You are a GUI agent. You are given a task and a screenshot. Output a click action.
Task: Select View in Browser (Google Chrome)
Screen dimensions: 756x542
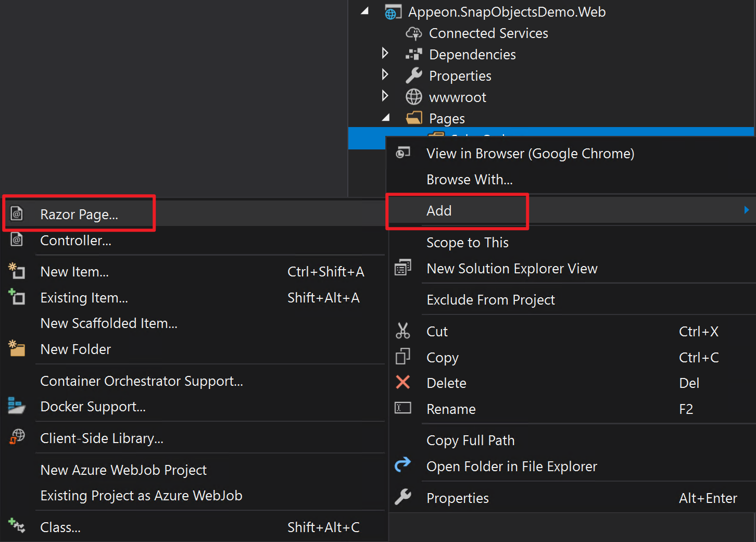click(x=530, y=154)
